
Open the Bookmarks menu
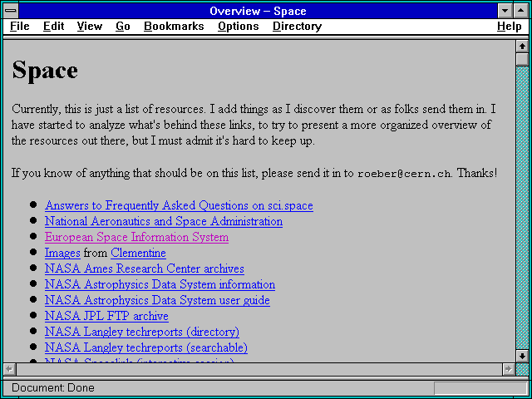pyautogui.click(x=174, y=27)
